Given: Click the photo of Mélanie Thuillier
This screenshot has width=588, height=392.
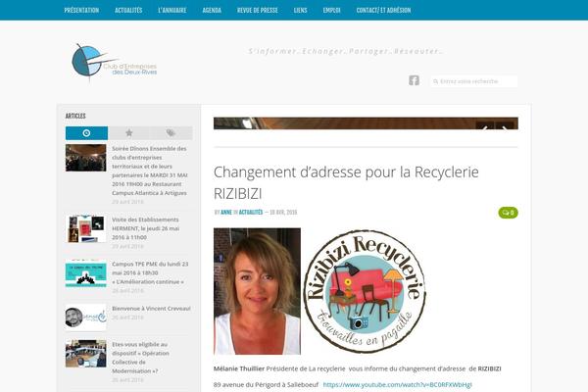Looking at the screenshot, I should 257,291.
